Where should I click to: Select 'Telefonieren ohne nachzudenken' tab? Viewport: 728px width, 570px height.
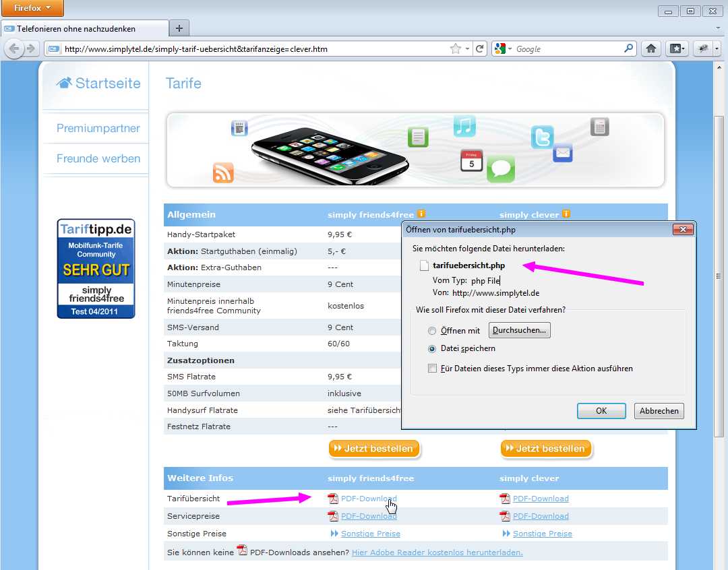[84, 28]
